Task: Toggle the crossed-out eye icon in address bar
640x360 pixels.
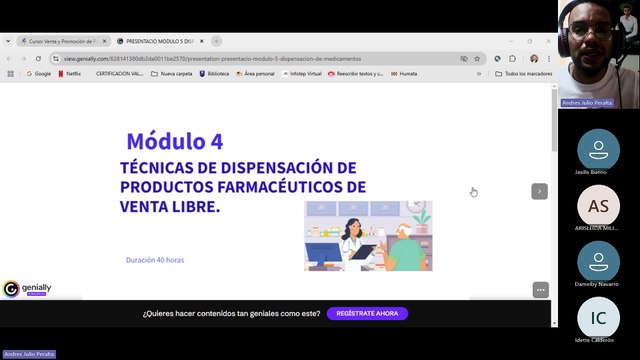Action: click(x=464, y=59)
